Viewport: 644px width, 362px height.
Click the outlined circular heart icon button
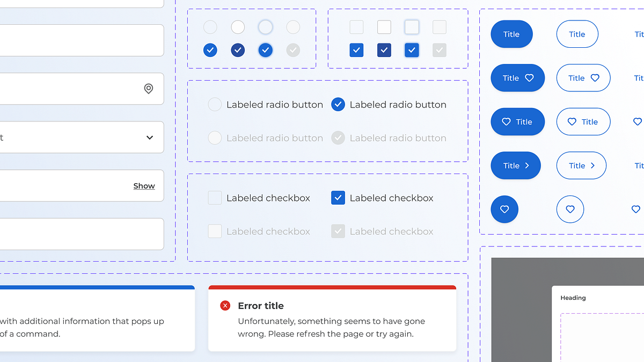(570, 209)
